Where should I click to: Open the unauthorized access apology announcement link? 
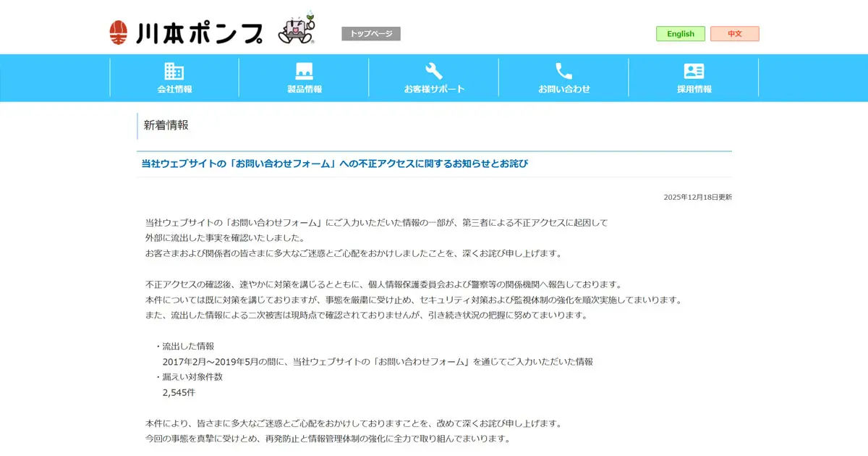pyautogui.click(x=333, y=164)
